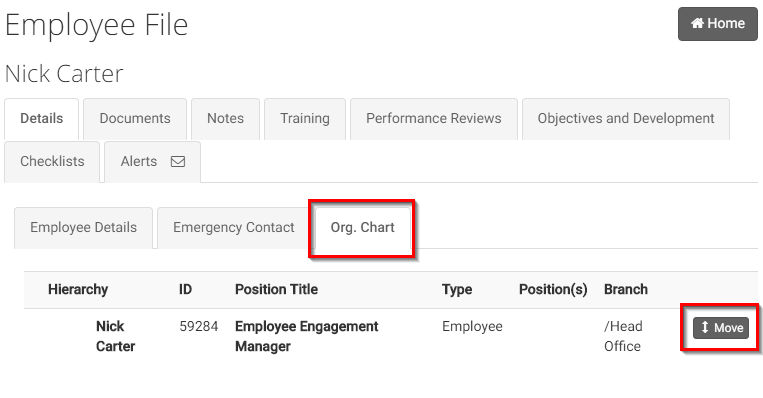Select the Emergency Contact sub-tab
The height and width of the screenshot is (398, 763).
234,228
